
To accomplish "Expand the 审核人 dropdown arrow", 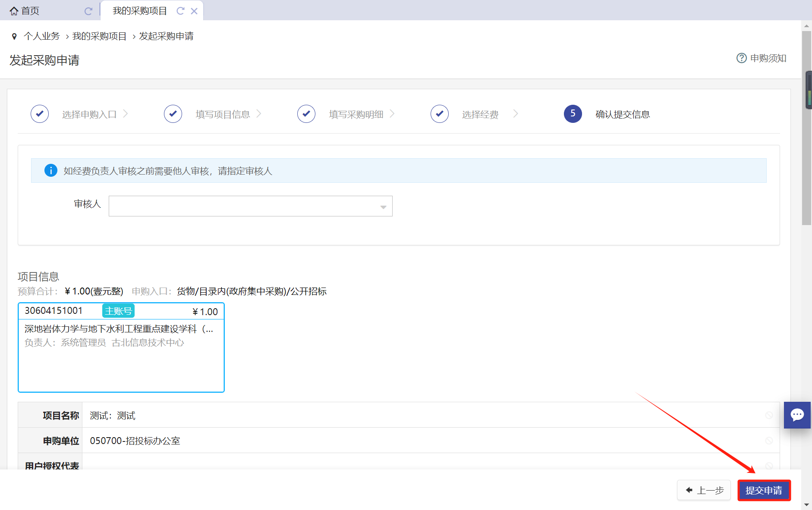I will point(383,207).
